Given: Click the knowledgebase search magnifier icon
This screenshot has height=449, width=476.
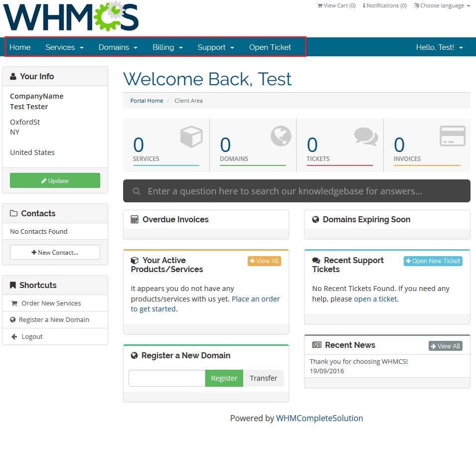Looking at the screenshot, I should pyautogui.click(x=137, y=191).
